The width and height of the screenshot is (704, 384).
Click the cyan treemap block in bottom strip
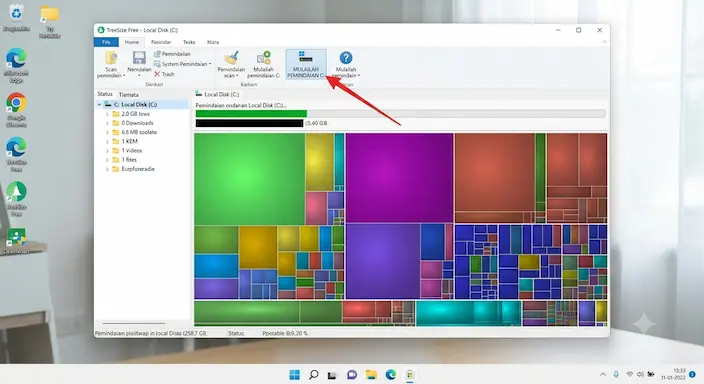tap(444, 313)
